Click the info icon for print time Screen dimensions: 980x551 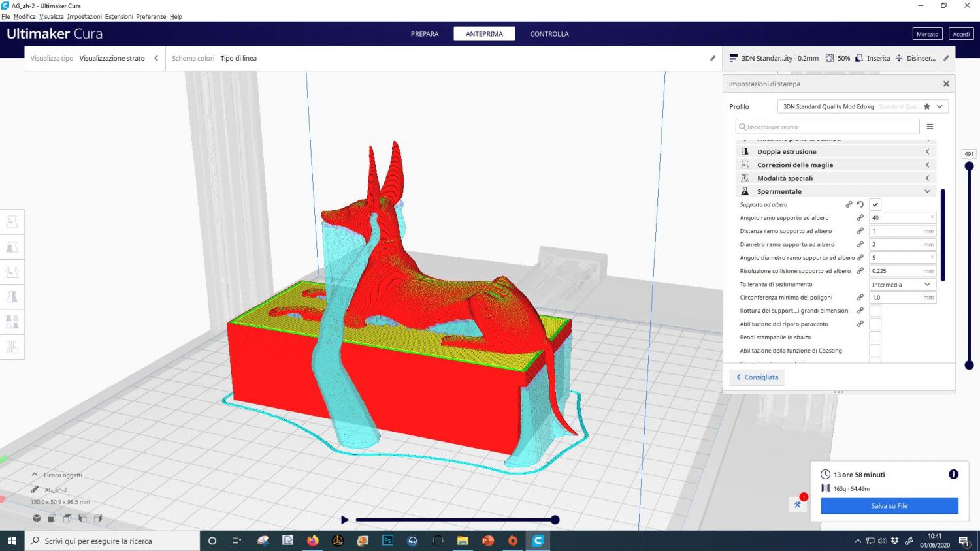click(x=953, y=475)
